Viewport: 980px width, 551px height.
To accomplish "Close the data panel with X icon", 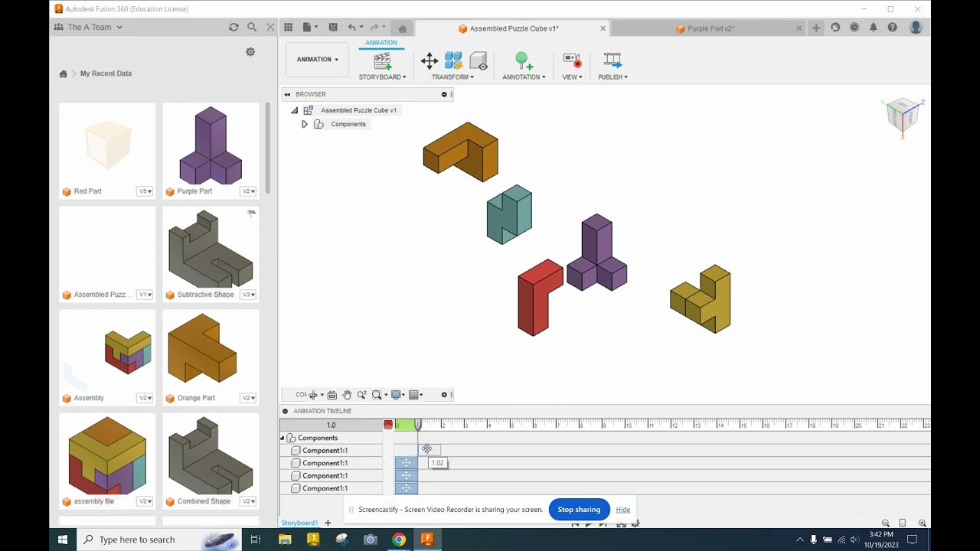I will pyautogui.click(x=270, y=27).
